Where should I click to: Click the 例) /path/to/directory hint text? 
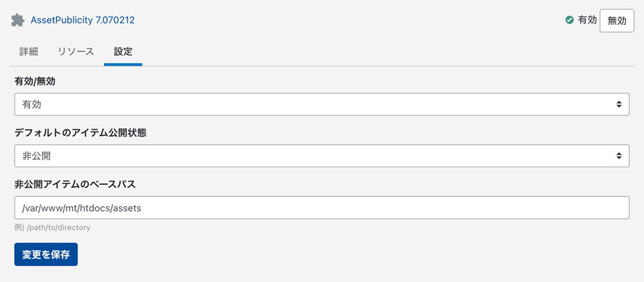click(52, 228)
